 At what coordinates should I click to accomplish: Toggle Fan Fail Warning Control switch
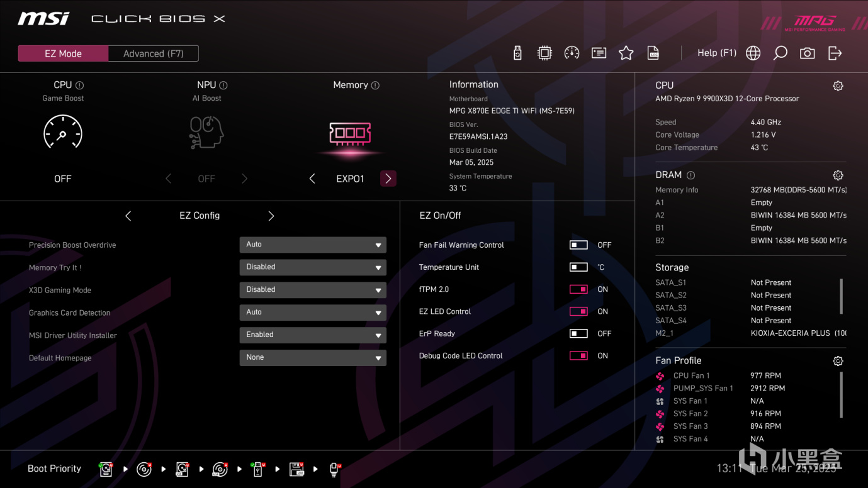pos(578,245)
